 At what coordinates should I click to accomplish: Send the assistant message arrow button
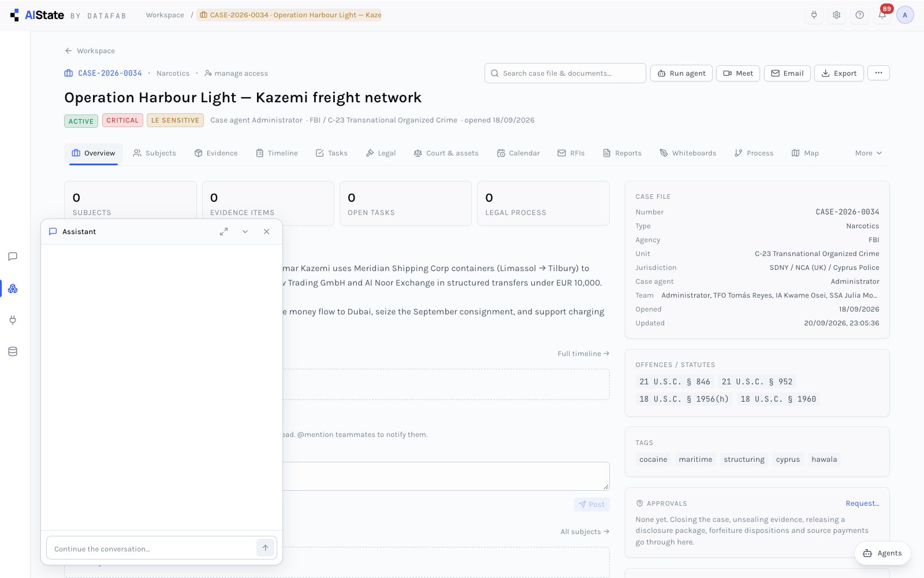[265, 548]
